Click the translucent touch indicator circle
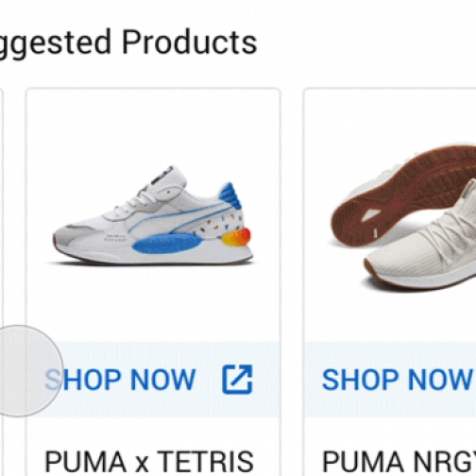The width and height of the screenshot is (476, 476). pyautogui.click(x=19, y=371)
